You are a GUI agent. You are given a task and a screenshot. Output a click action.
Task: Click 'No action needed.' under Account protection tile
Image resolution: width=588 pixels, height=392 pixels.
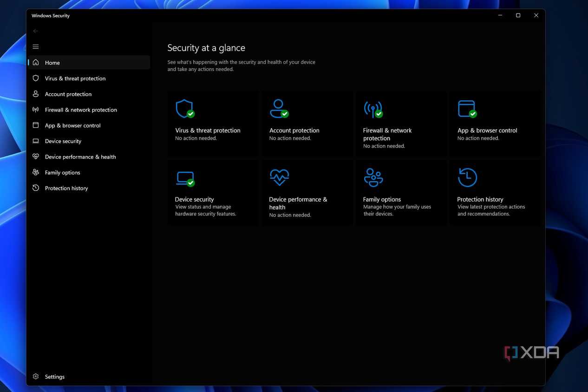290,138
